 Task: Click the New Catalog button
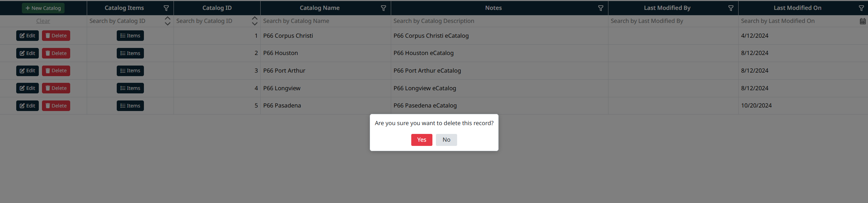click(43, 8)
